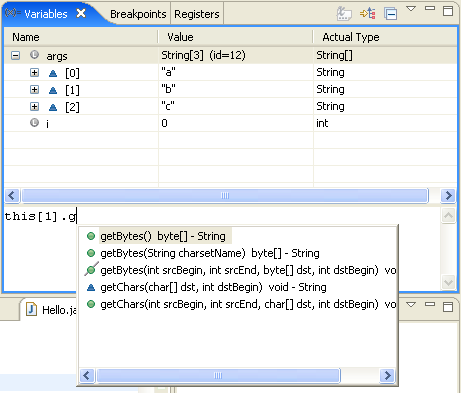Select the args variable row
Screen dimensions: 461x393
tap(230, 55)
